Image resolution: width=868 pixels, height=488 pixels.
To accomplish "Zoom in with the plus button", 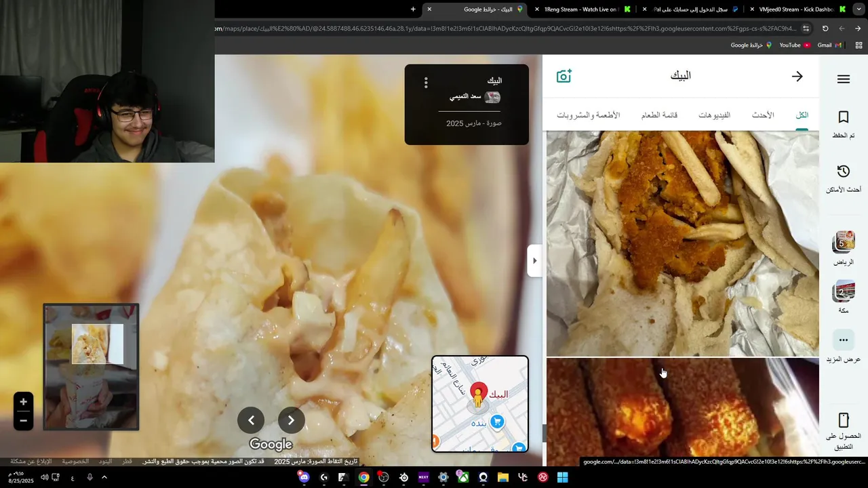I will pyautogui.click(x=23, y=402).
